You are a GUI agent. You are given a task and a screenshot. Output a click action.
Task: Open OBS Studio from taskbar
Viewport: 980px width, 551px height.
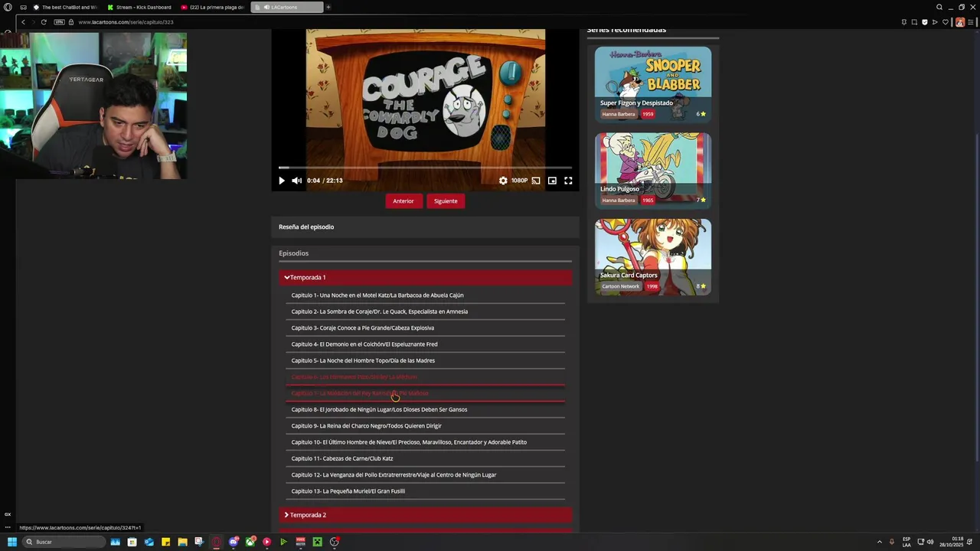click(x=335, y=542)
